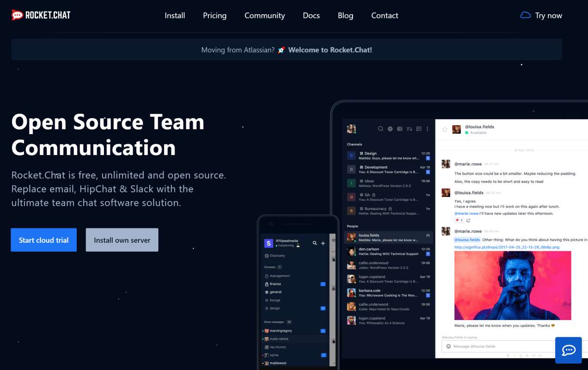Go to the Contact page
588x370 pixels.
click(385, 15)
